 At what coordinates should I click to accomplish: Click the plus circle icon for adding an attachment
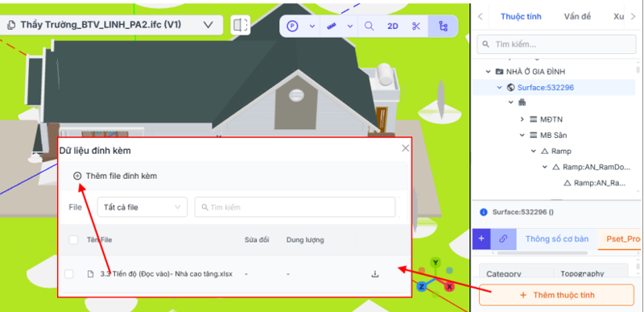pyautogui.click(x=77, y=176)
